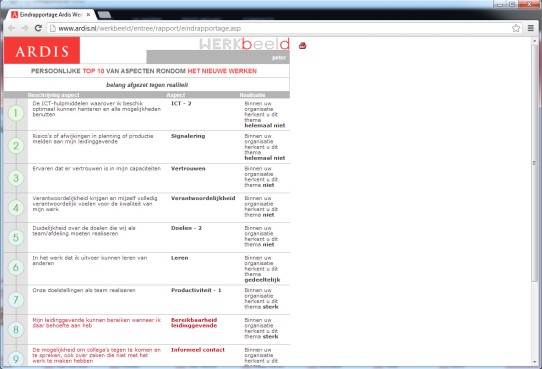This screenshot has height=369, width=542.
Task: Click the scrollbar up arrow
Action: 534,40
